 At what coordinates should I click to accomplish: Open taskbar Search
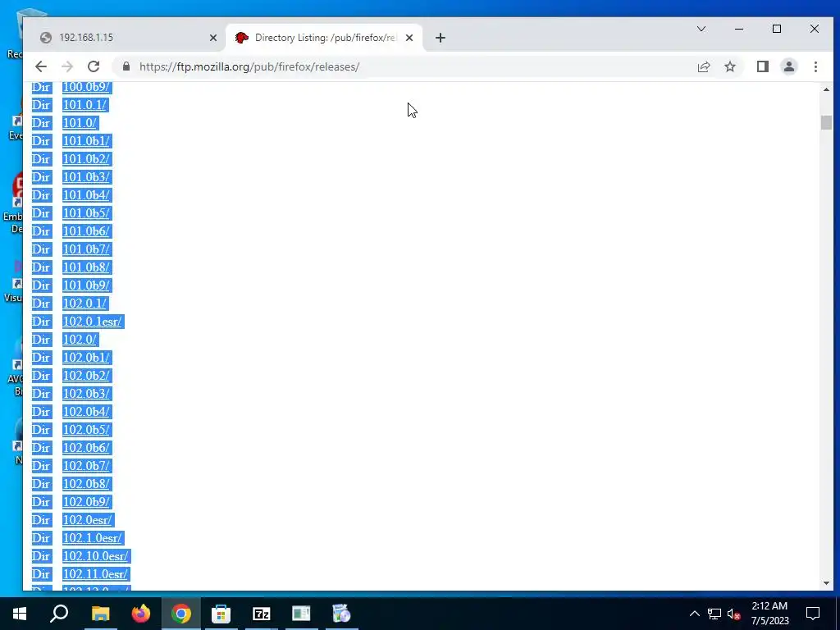pos(59,614)
